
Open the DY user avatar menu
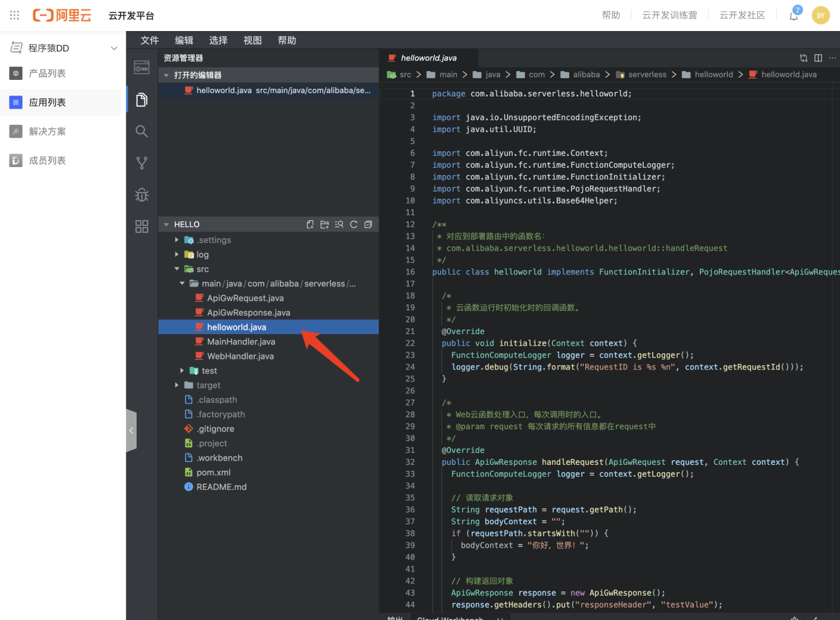pos(821,16)
